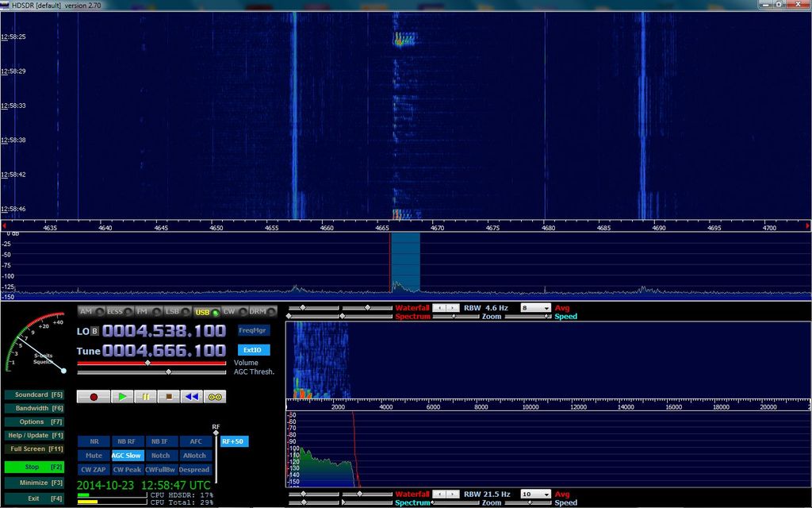
Task: Rewind using the blue double-arrow icon
Action: click(191, 396)
